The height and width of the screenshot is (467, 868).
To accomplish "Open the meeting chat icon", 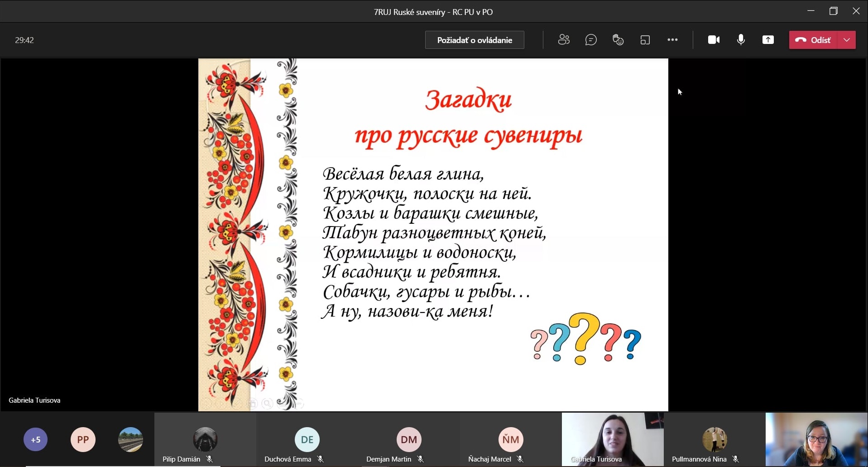I will pos(591,40).
